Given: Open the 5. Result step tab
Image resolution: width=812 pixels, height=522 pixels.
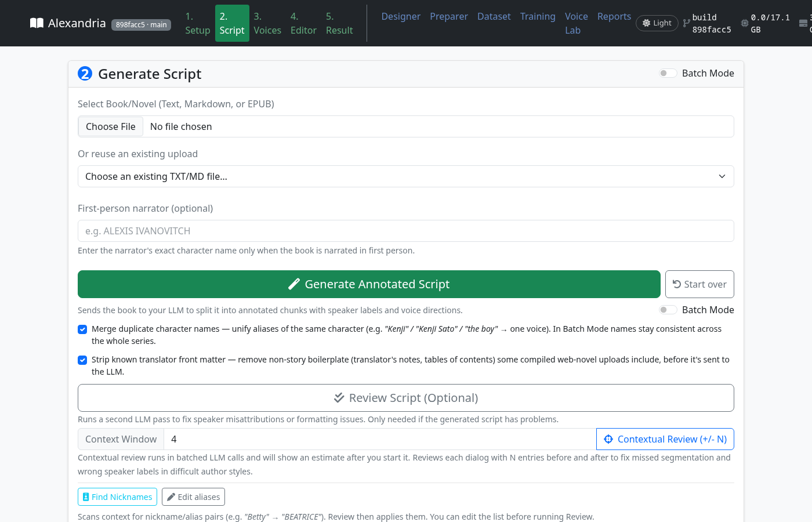Looking at the screenshot, I should coord(339,23).
